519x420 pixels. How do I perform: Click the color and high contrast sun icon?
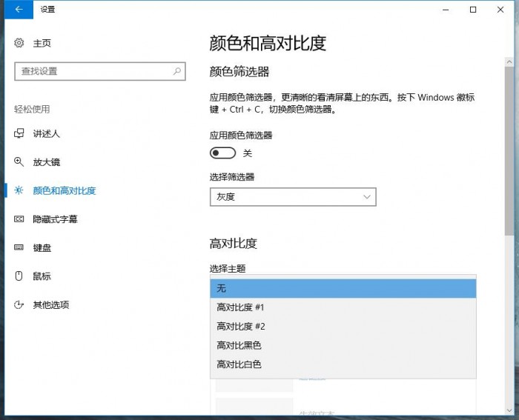pos(19,190)
